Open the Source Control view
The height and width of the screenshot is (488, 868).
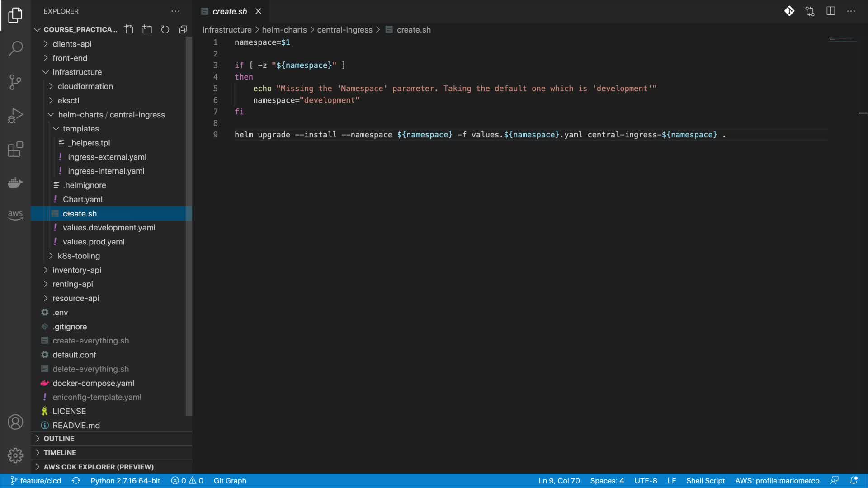coord(15,82)
